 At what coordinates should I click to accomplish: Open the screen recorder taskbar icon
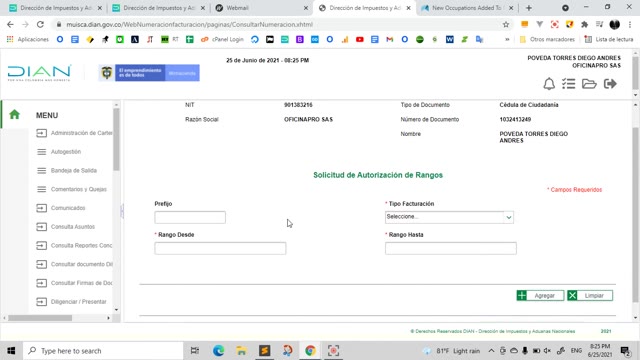333,351
